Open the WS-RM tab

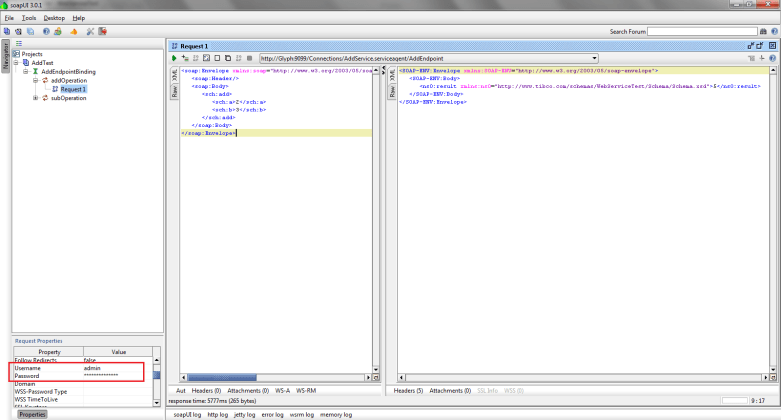306,391
